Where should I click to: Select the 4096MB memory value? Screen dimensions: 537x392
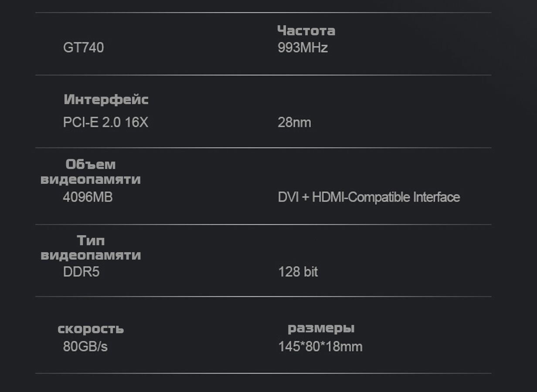pyautogui.click(x=88, y=197)
